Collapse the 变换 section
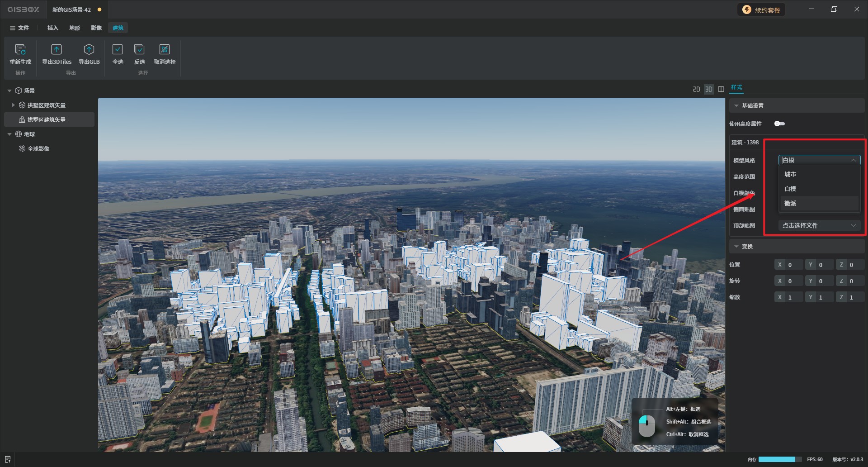The width and height of the screenshot is (868, 467). [x=736, y=247]
